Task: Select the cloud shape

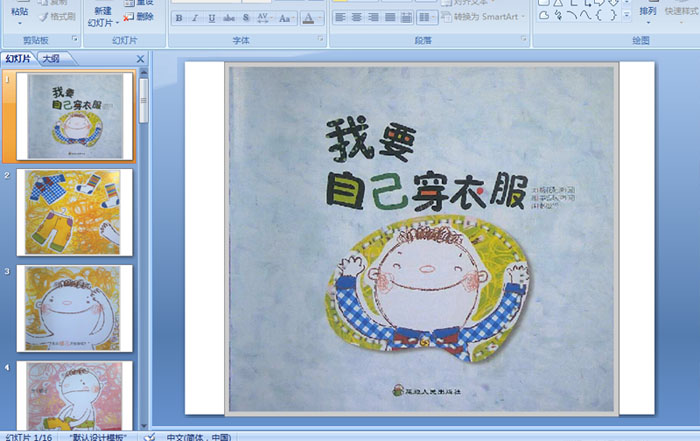Action: coord(544,15)
